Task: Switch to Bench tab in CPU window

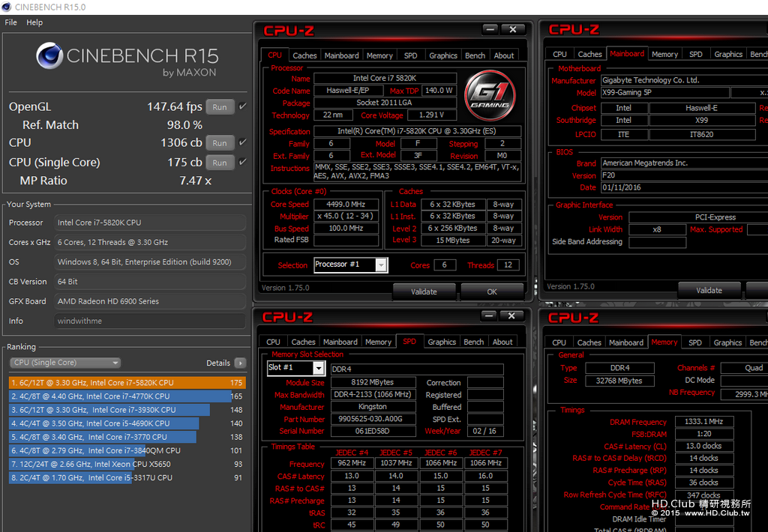Action: pyautogui.click(x=475, y=55)
